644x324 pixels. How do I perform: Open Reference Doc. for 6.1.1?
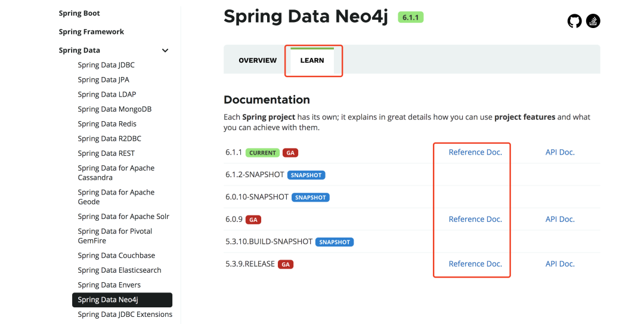[x=475, y=152]
